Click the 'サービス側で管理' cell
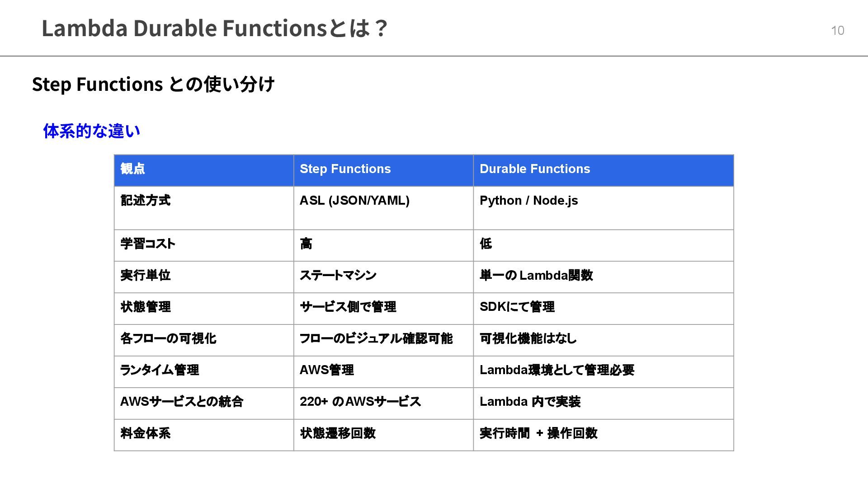The height and width of the screenshot is (488, 868). coord(348,307)
